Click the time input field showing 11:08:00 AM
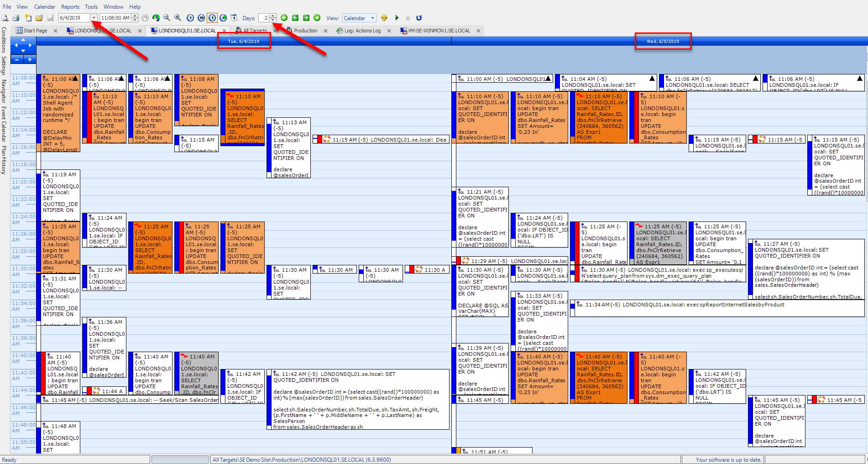 click(x=115, y=18)
